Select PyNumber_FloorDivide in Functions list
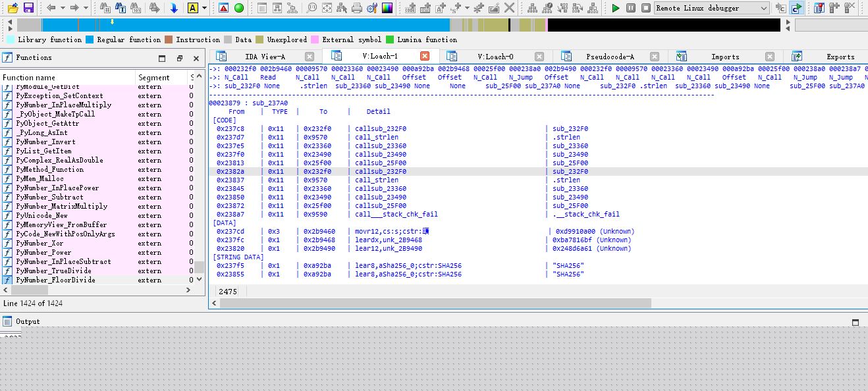Image resolution: width=868 pixels, height=391 pixels. point(97,280)
